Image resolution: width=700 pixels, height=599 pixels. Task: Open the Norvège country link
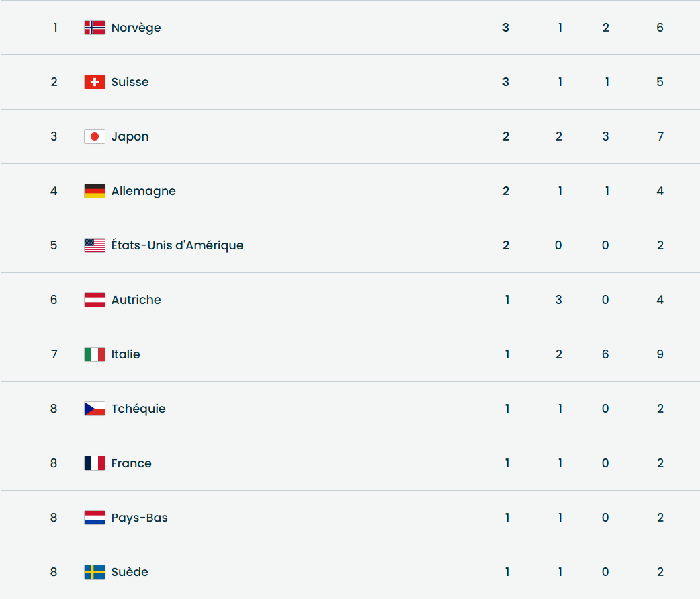tap(136, 28)
